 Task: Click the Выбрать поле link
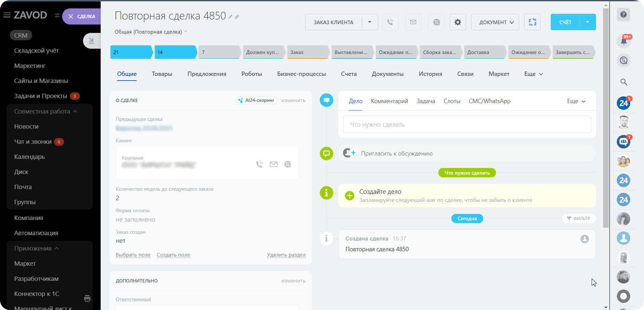133,255
